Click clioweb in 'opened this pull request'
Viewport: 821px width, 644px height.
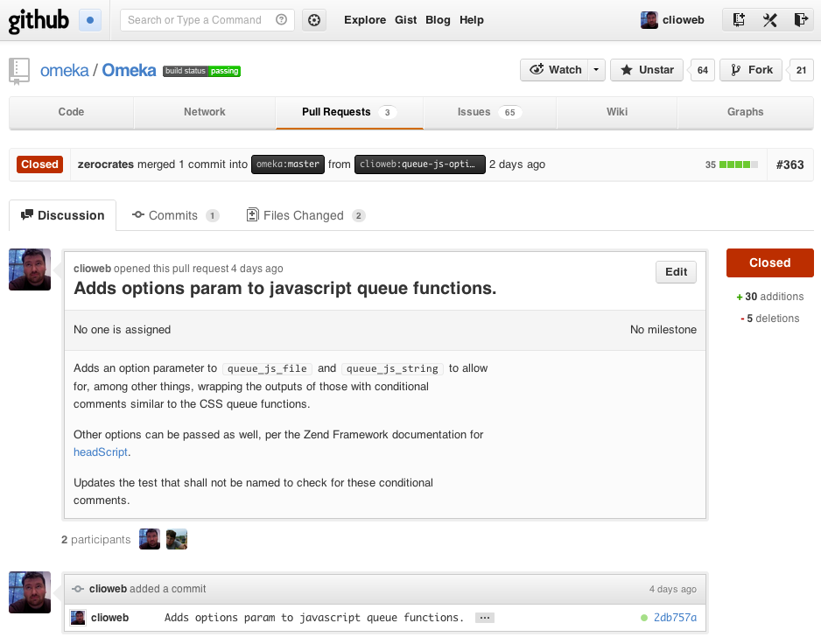[92, 269]
